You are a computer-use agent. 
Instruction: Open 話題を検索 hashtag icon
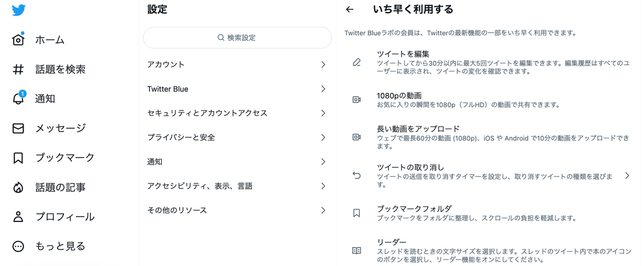(18, 69)
